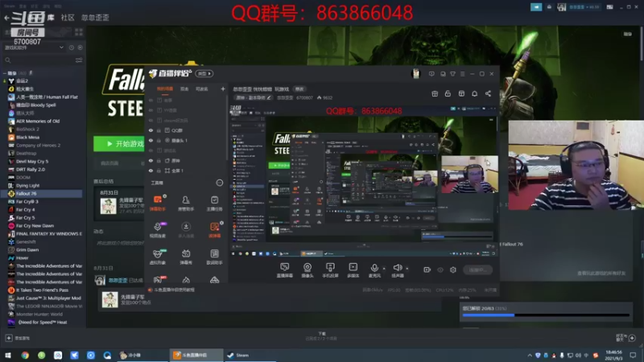Open the mode switch pill beside app logo
Image resolution: width=644 pixels, height=362 pixels.
pyautogui.click(x=204, y=73)
